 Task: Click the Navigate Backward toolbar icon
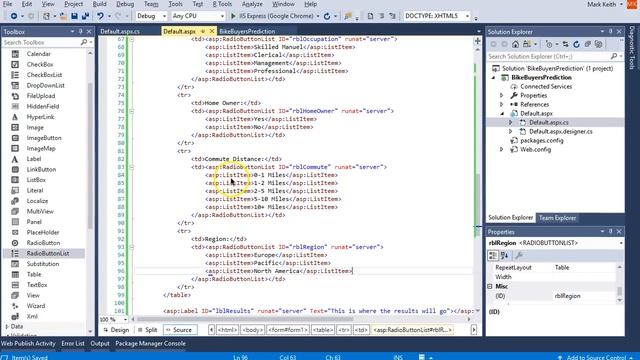(x=13, y=16)
